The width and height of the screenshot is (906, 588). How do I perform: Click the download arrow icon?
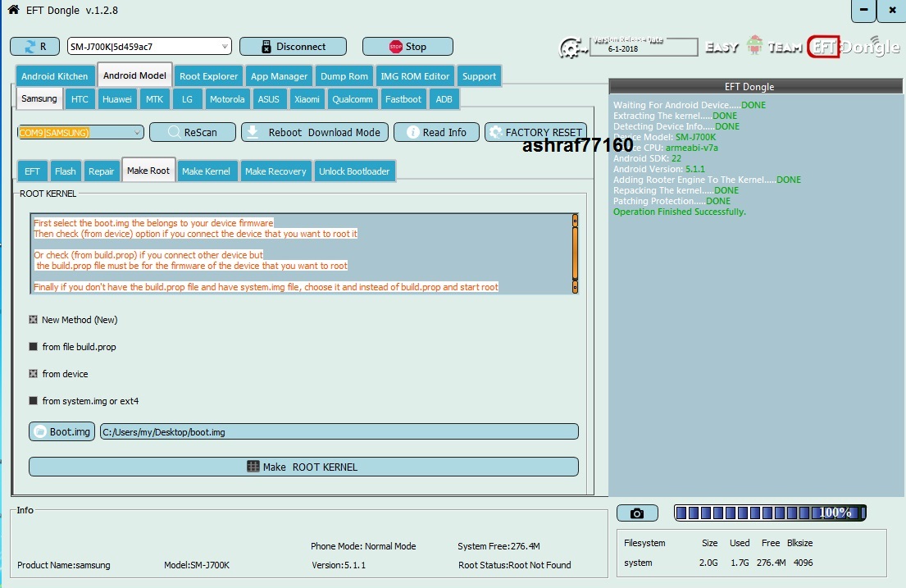point(253,132)
